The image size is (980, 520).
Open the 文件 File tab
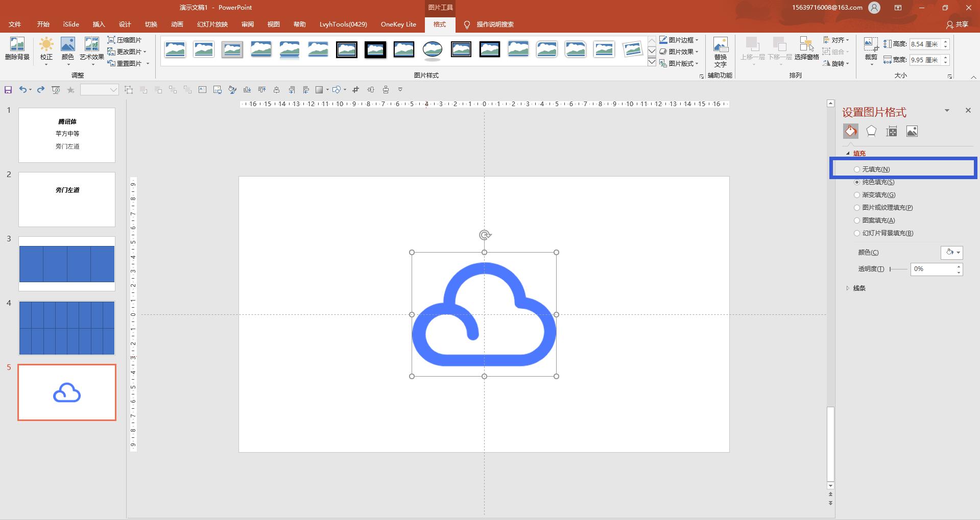point(15,24)
